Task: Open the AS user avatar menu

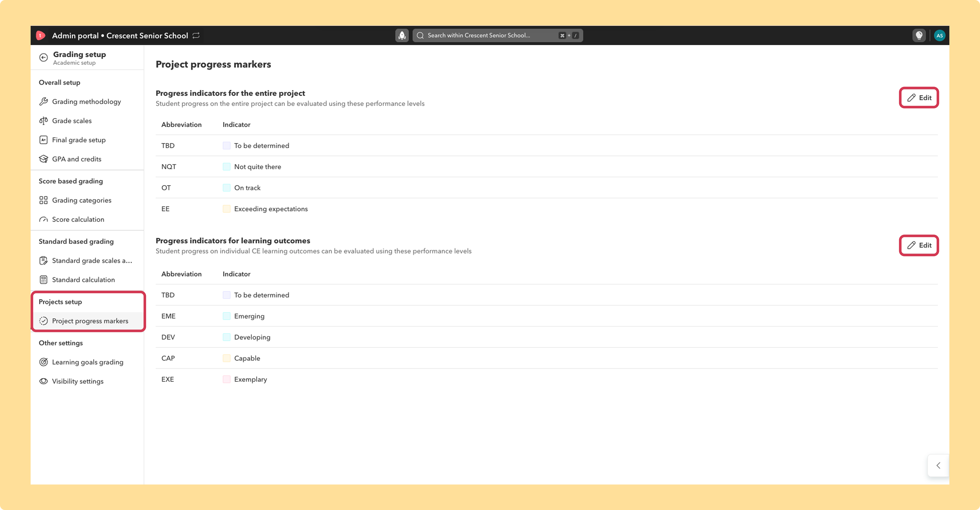Action: 939,35
